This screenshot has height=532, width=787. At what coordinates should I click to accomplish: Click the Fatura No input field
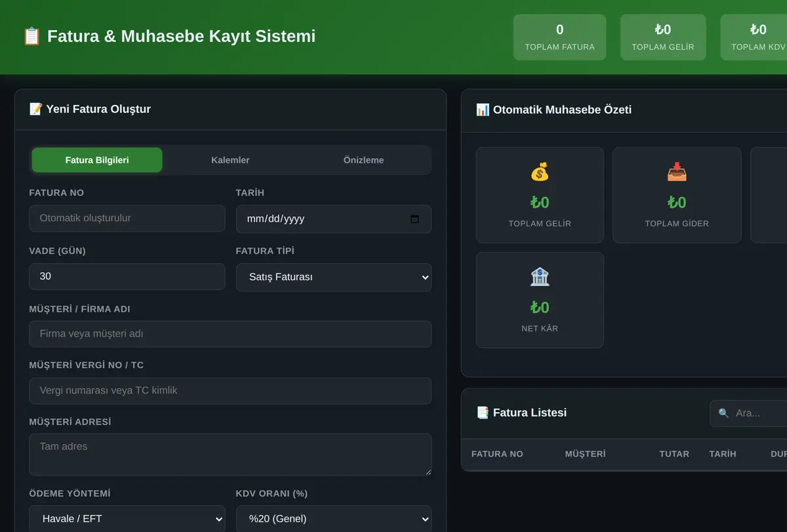pyautogui.click(x=127, y=218)
